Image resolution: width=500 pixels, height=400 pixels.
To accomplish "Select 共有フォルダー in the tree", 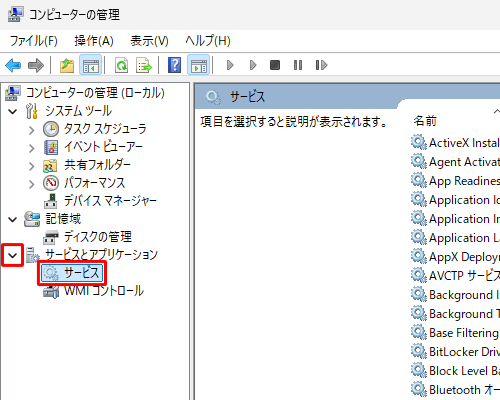I will point(97,165).
